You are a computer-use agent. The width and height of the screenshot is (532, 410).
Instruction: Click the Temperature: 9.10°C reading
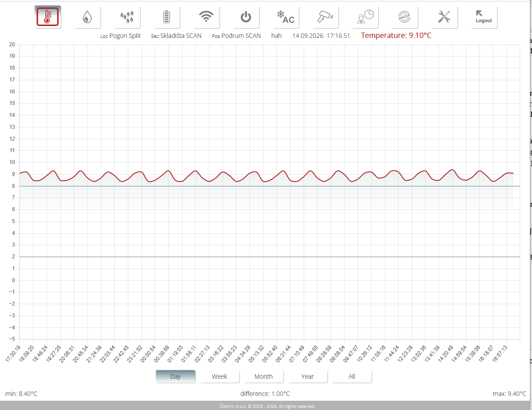(396, 36)
